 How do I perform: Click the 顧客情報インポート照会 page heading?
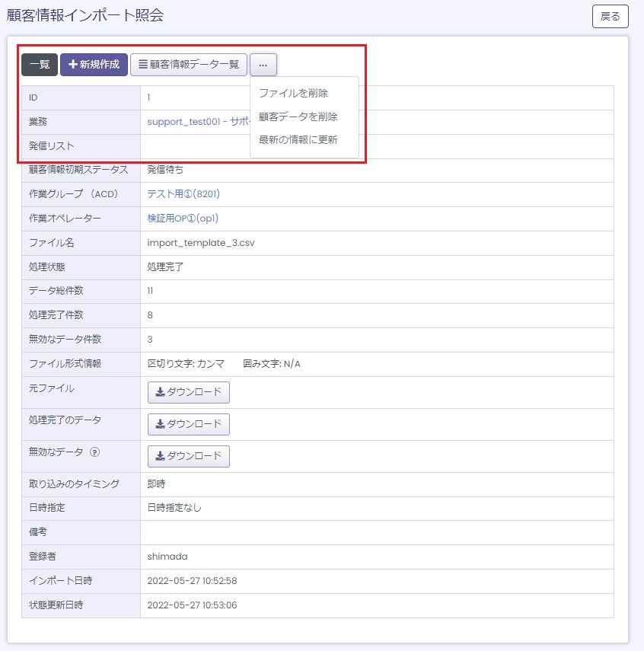pyautogui.click(x=85, y=15)
